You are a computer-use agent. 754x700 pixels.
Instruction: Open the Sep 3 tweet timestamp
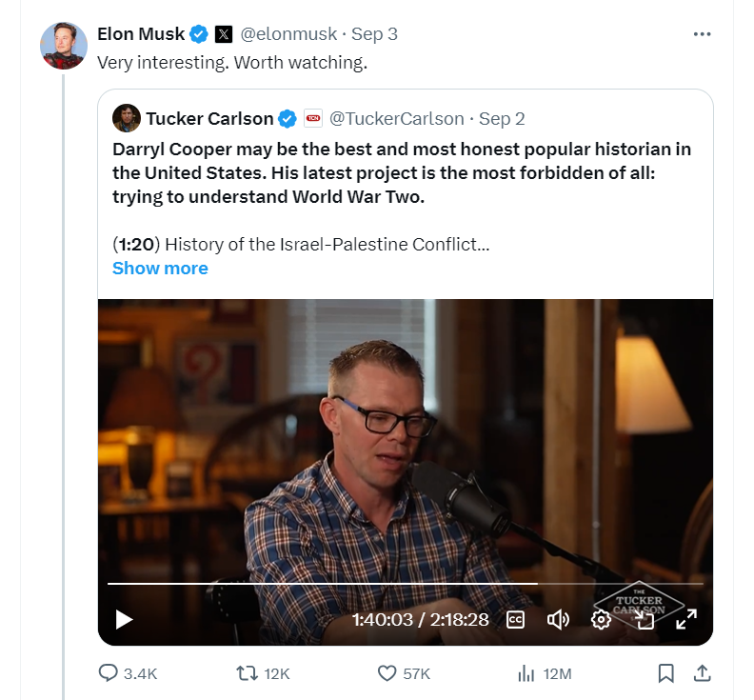click(374, 34)
